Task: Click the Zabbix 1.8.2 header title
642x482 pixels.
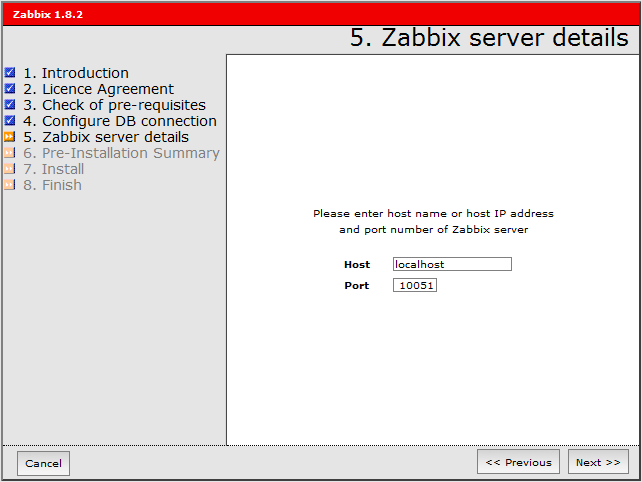Action: pos(48,14)
